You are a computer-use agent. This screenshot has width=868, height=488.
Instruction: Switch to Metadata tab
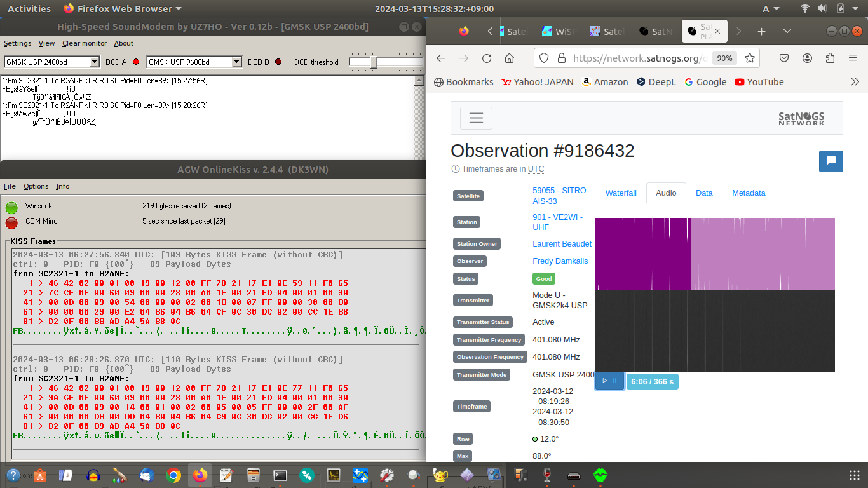pyautogui.click(x=749, y=193)
